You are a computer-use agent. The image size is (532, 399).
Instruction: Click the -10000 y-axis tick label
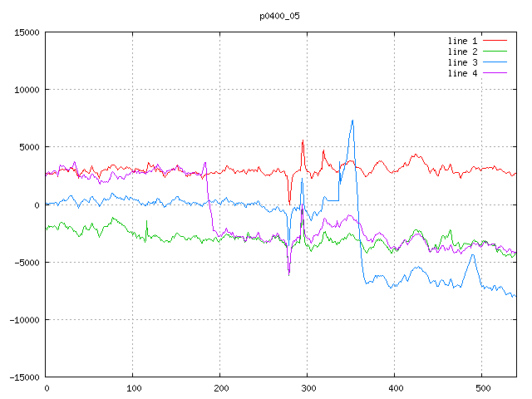click(24, 319)
